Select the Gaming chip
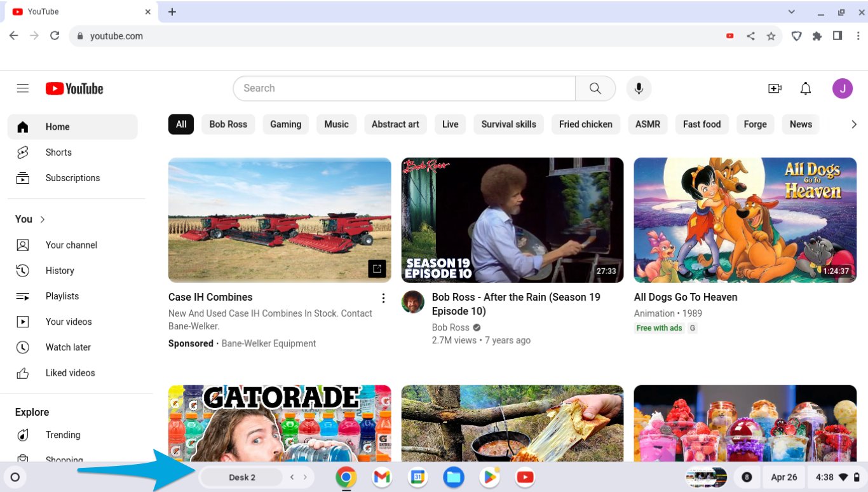868x492 pixels. coord(286,125)
